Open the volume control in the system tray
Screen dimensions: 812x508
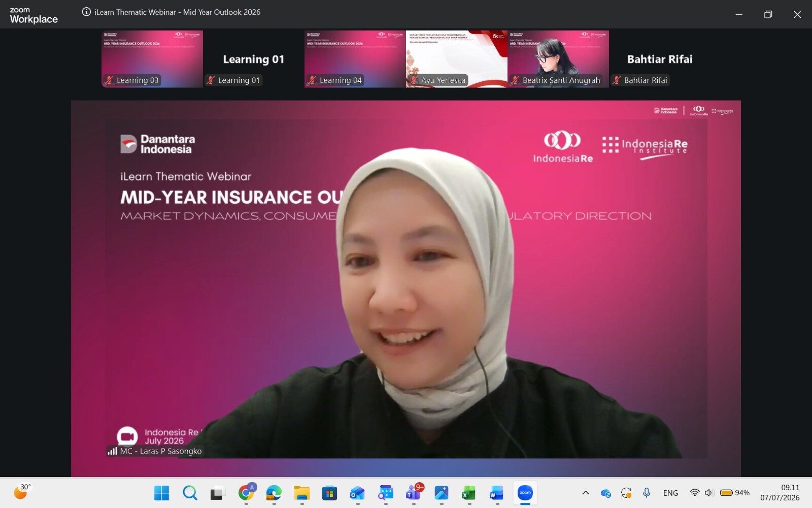coord(709,493)
